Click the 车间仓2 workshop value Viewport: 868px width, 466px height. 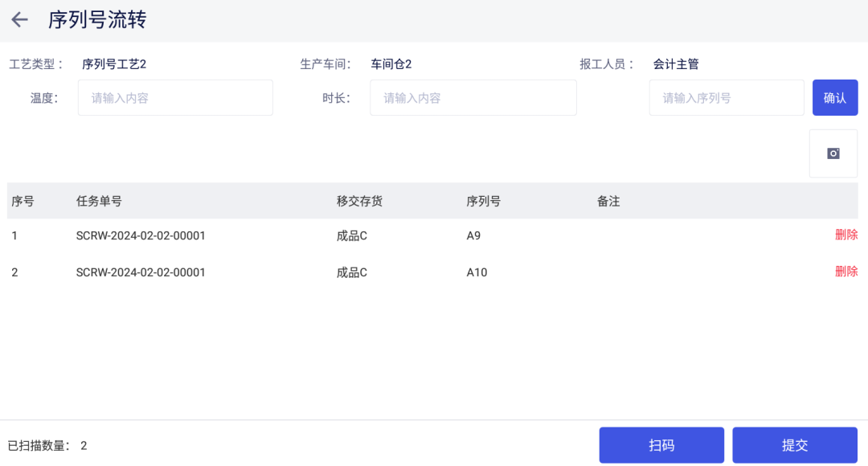(391, 64)
